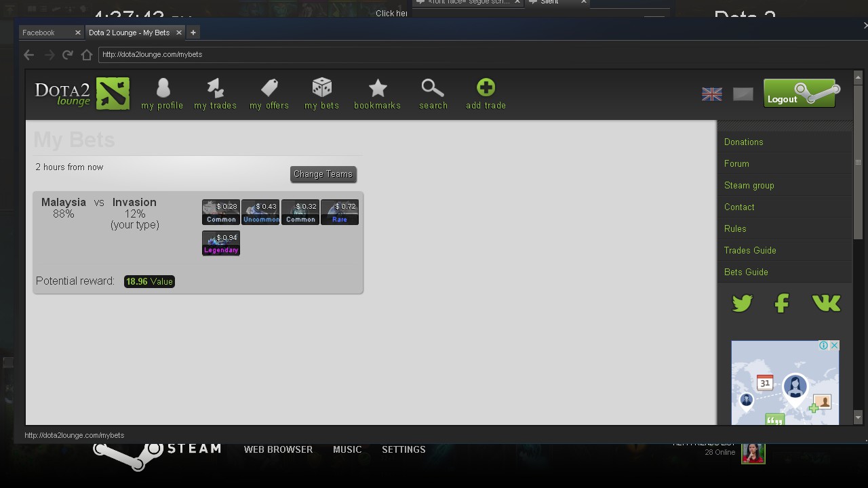Click the advertisement map image
868x488 pixels.
(x=785, y=383)
